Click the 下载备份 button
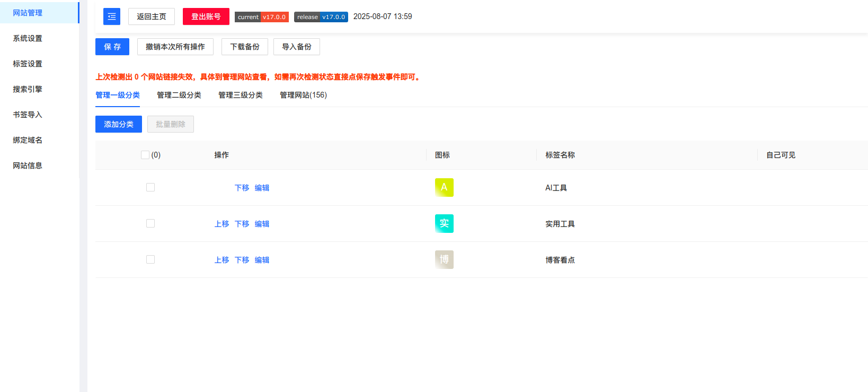This screenshot has width=868, height=392. coord(245,47)
